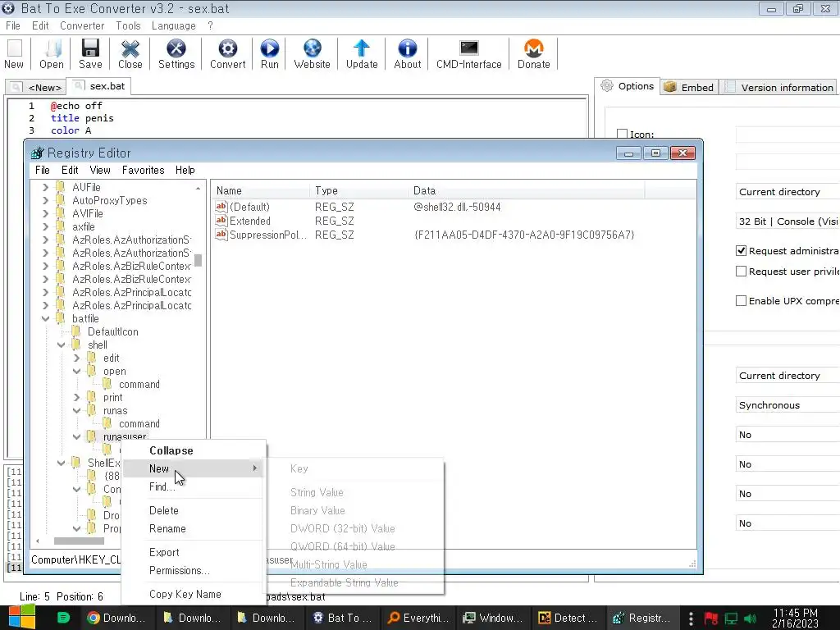
Task: Click the Convert gear icon
Action: click(228, 48)
